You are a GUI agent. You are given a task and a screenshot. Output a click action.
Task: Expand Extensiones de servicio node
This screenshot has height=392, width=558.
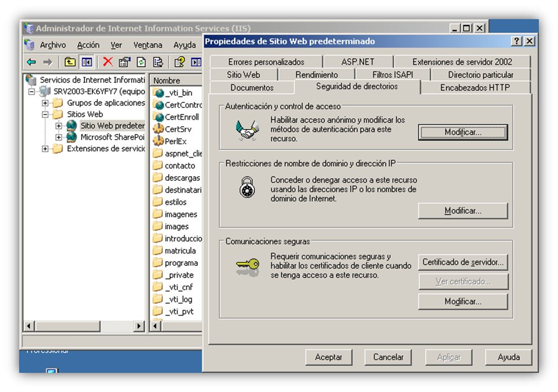(45, 149)
